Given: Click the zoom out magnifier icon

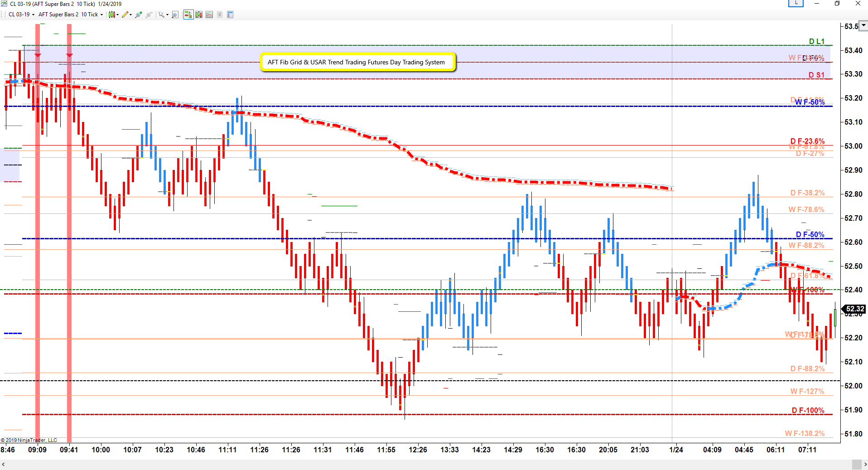Looking at the screenshot, I should tap(149, 15).
